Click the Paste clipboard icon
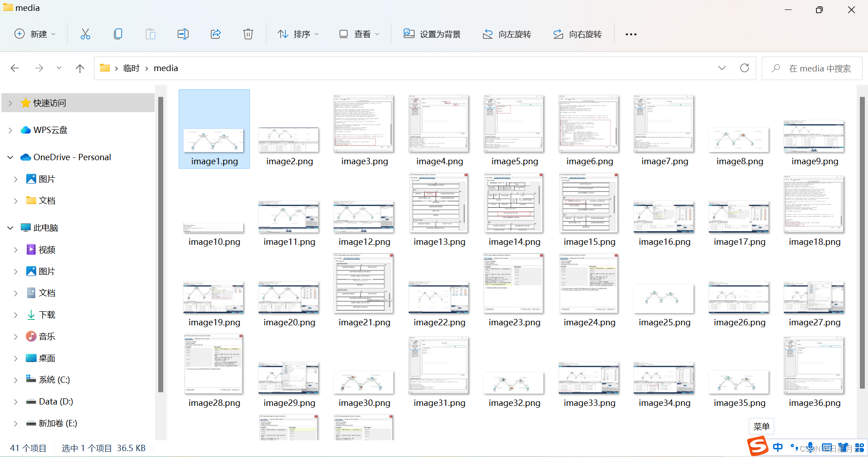 pyautogui.click(x=151, y=34)
